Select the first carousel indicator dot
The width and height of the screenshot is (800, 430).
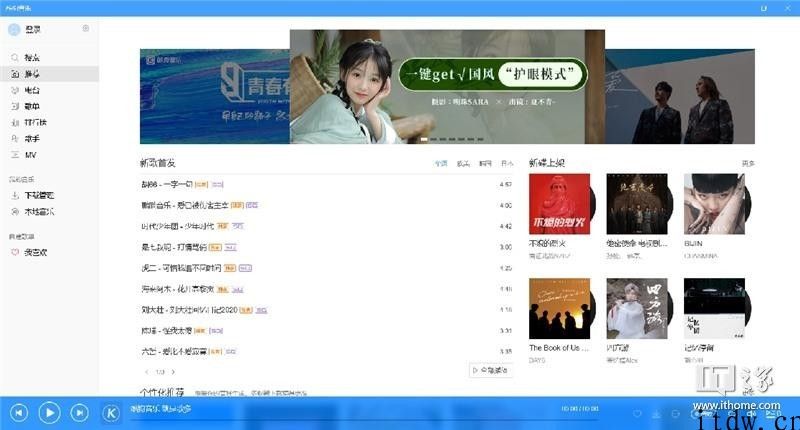[423, 139]
